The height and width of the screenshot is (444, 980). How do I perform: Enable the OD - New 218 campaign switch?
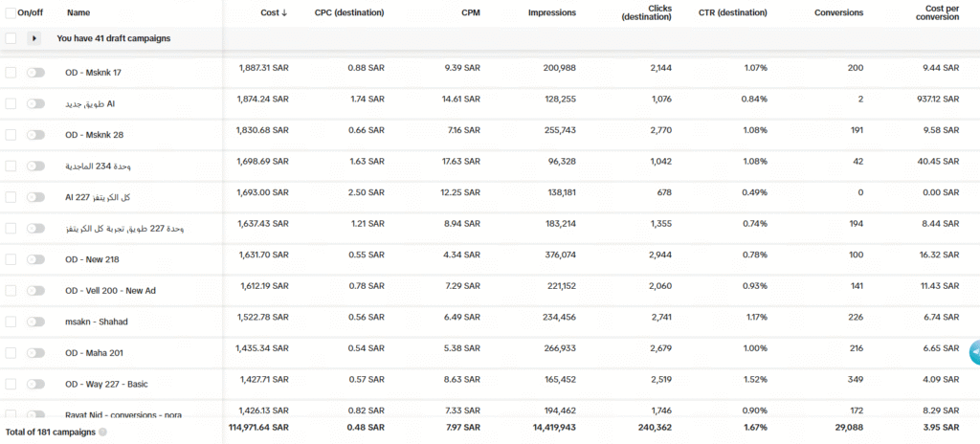(x=35, y=259)
